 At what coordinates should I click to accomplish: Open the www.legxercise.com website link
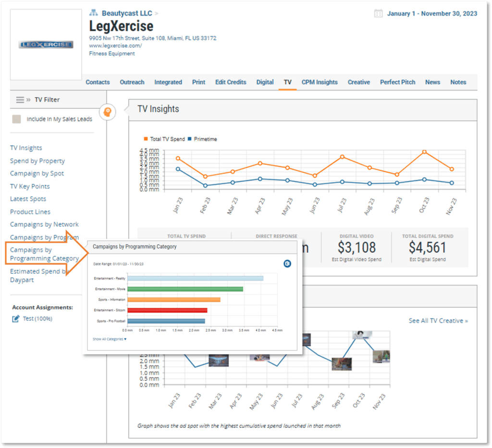coord(115,46)
